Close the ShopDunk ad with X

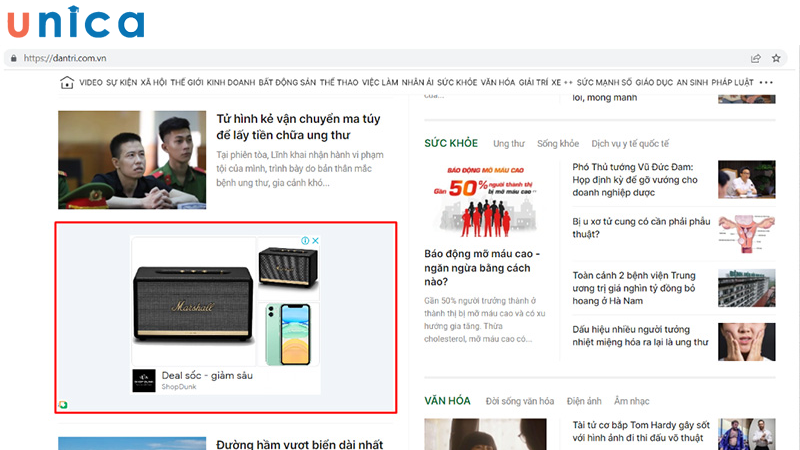(x=315, y=240)
